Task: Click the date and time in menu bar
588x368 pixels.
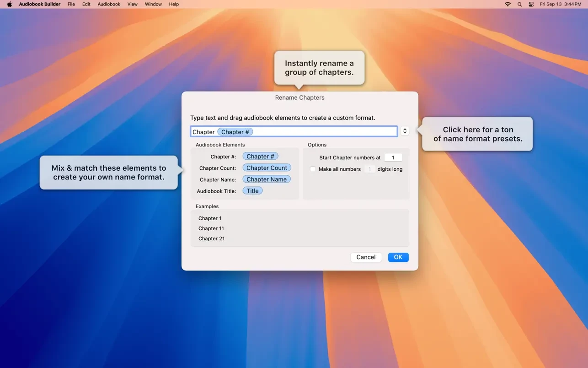Action: click(561, 4)
